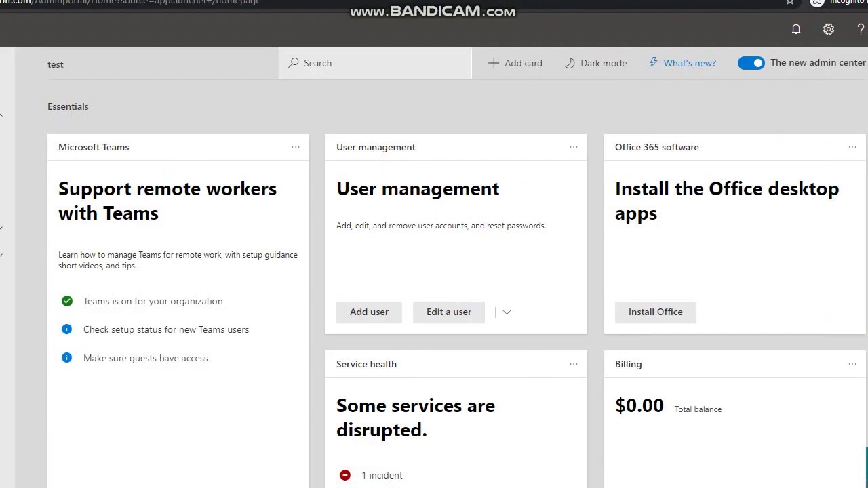
Task: Open the 1 incident link
Action: point(382,475)
